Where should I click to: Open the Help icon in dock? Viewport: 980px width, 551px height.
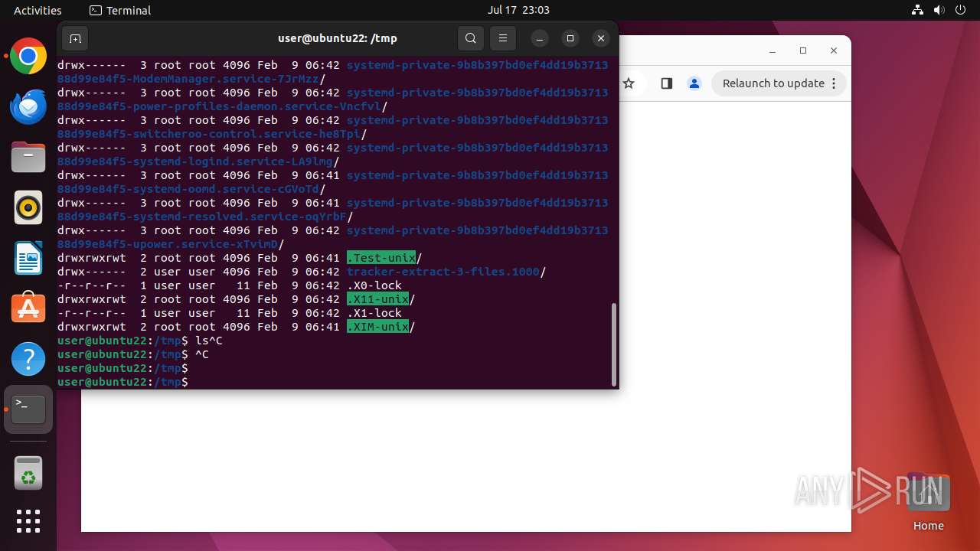[28, 359]
